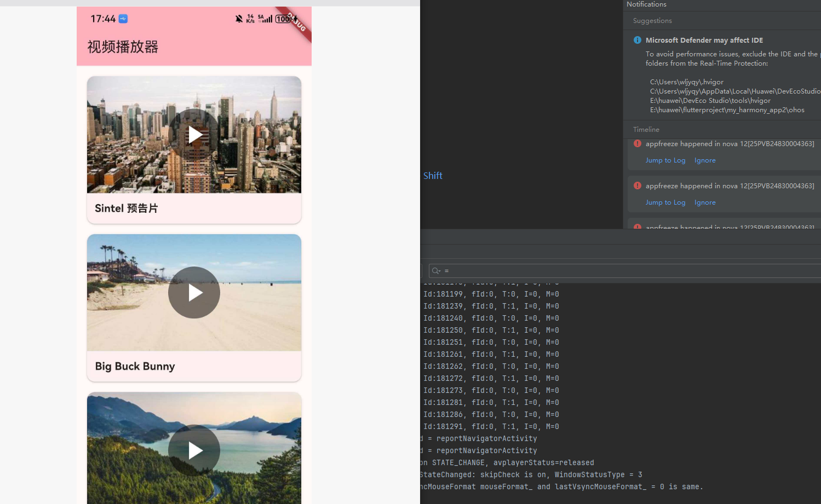Click log line Id:181272
Screen dimensions: 821x504
tap(491, 379)
